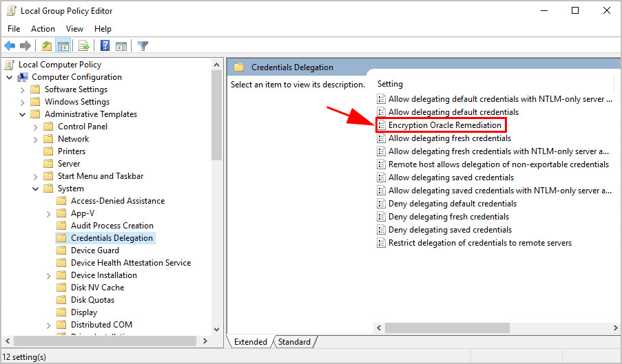Viewport: 622px width, 364px height.
Task: Select Device Guard folder in tree
Action: (x=94, y=250)
